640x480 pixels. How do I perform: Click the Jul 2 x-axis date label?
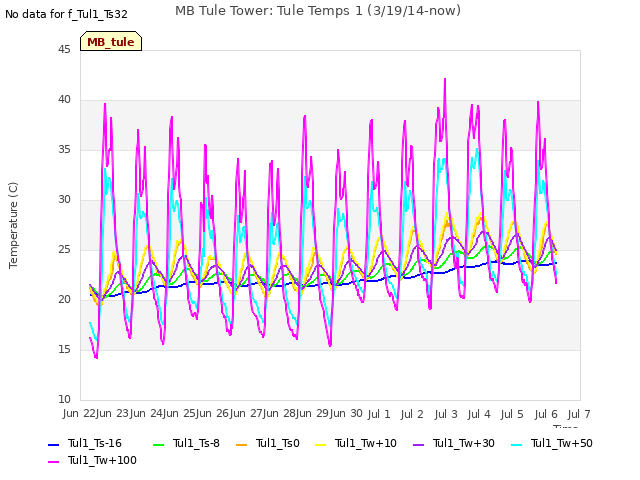pyautogui.click(x=412, y=415)
